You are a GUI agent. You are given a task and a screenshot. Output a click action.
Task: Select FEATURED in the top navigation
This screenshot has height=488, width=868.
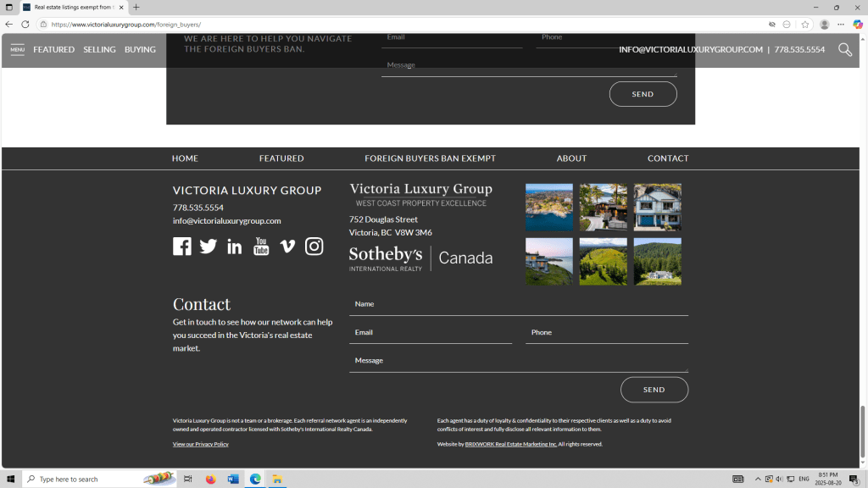(54, 50)
